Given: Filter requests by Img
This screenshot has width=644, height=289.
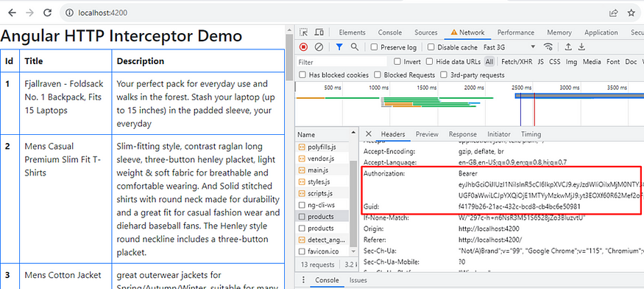Looking at the screenshot, I should pyautogui.click(x=571, y=62).
